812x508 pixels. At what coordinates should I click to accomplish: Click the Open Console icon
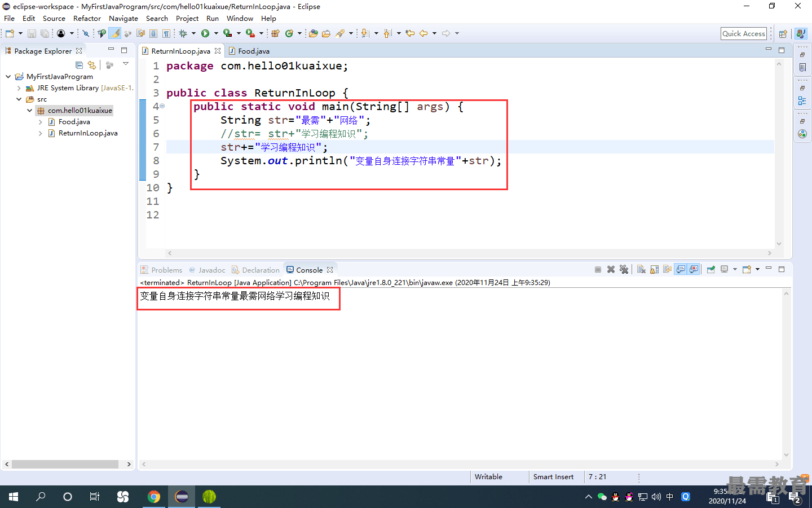747,269
